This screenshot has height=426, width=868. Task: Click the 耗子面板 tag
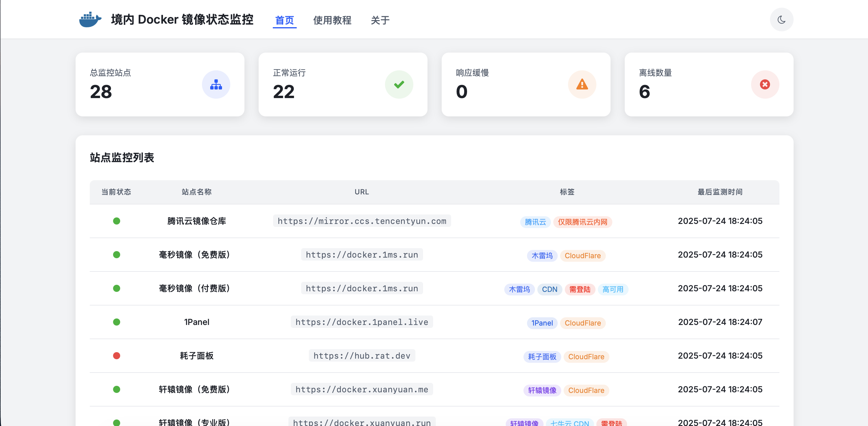[542, 357]
